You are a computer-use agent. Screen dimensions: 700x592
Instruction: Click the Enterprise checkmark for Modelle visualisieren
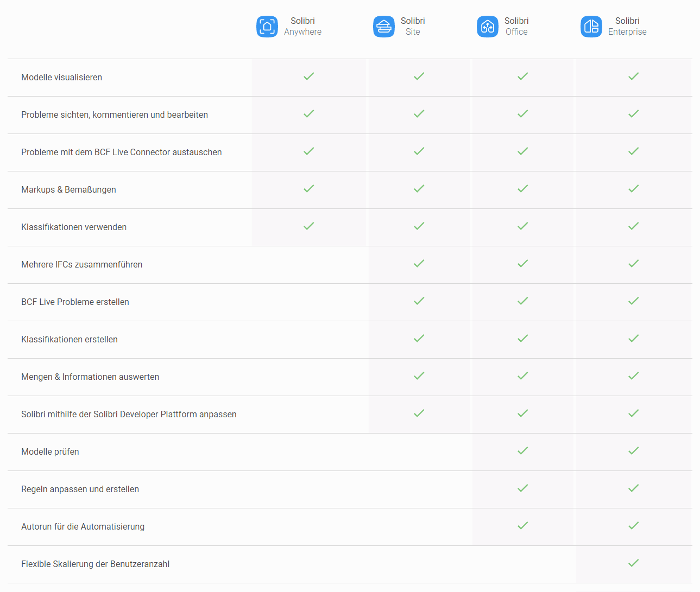pos(634,77)
